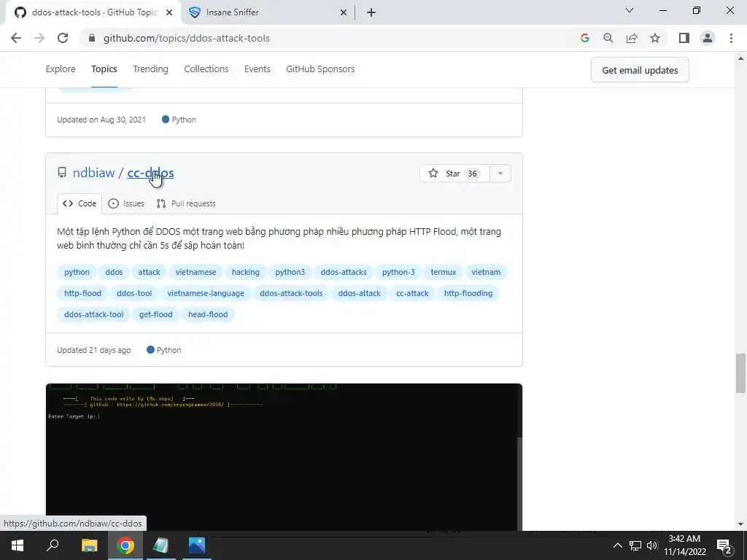
Task: Share this page via share icon
Action: [x=632, y=38]
